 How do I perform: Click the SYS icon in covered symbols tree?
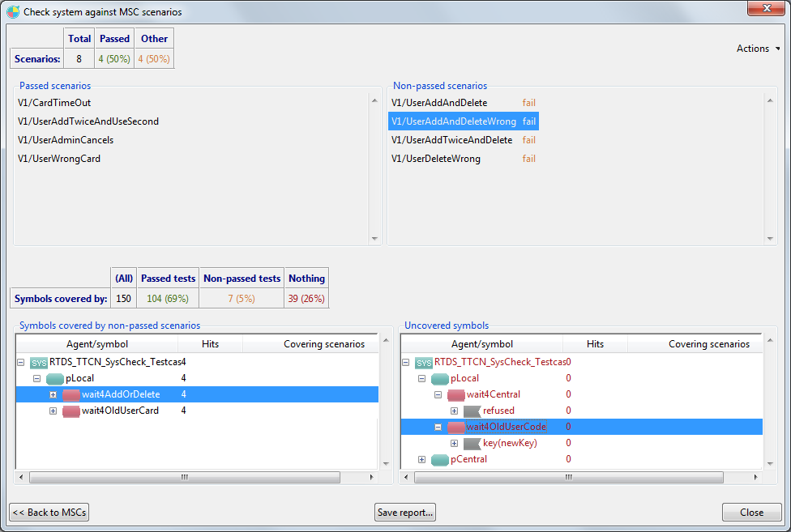pyautogui.click(x=39, y=363)
